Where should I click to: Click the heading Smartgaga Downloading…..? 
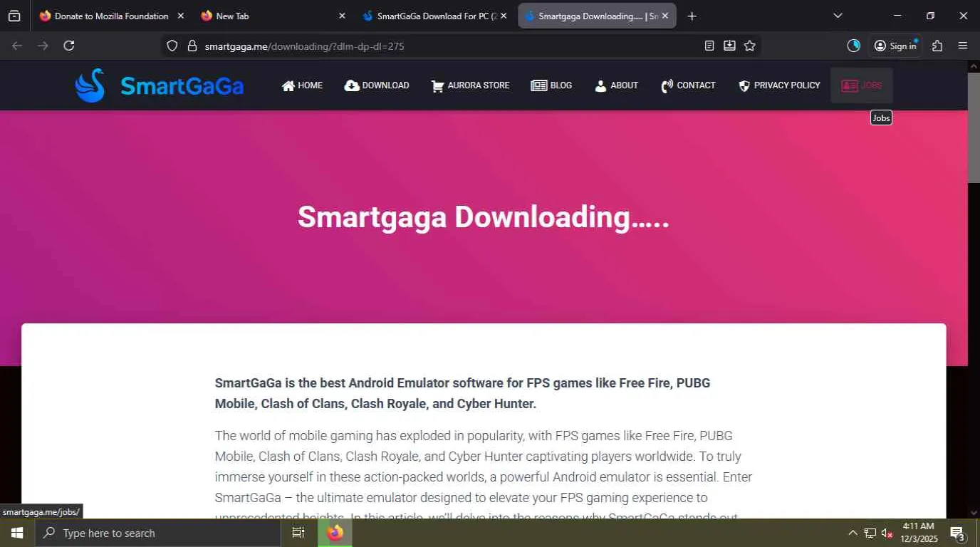(x=484, y=217)
